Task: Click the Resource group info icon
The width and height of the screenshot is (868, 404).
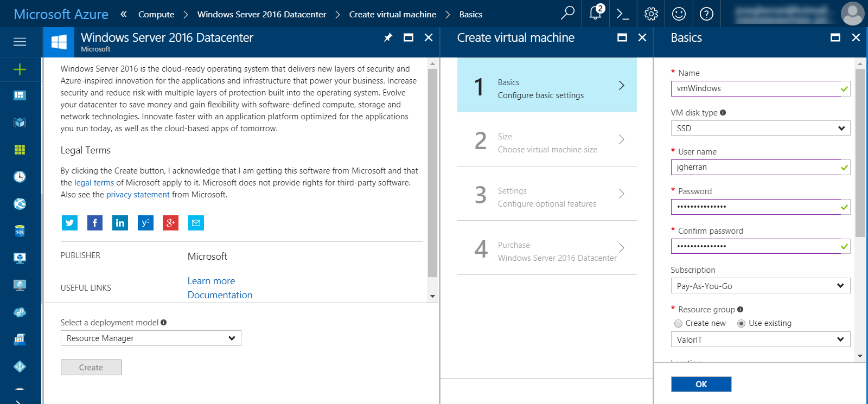Action: pyautogui.click(x=740, y=309)
